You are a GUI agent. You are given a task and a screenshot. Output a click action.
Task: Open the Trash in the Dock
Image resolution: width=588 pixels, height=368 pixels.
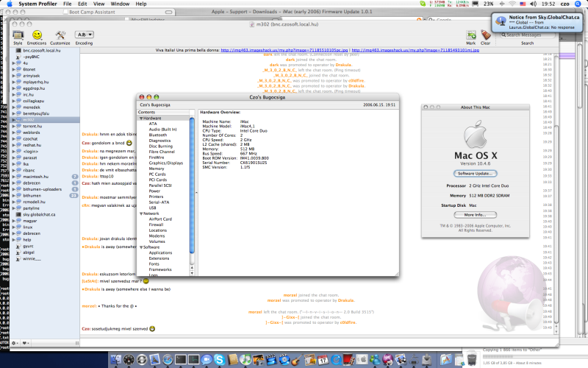tap(472, 358)
